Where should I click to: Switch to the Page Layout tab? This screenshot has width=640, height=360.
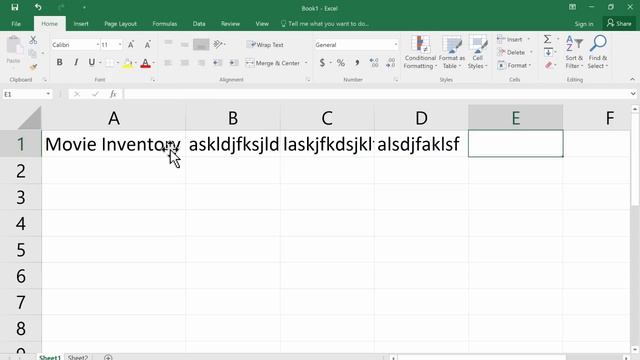point(120,24)
